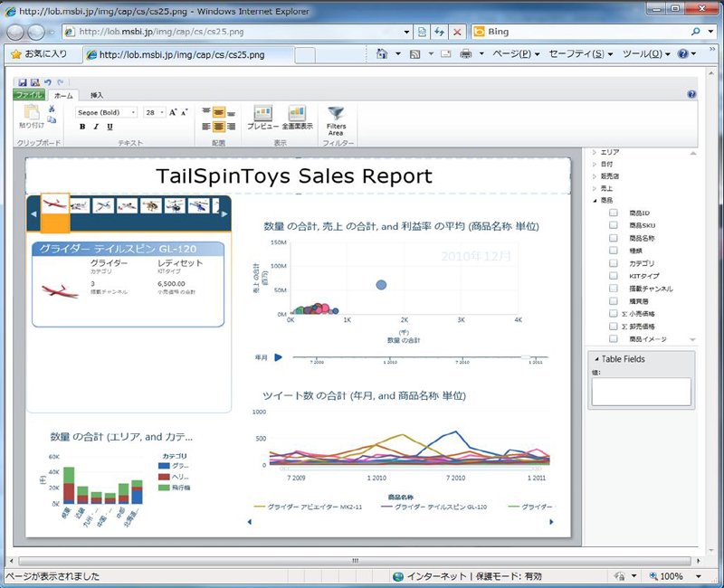Click the Save As icon in quick access

point(35,82)
